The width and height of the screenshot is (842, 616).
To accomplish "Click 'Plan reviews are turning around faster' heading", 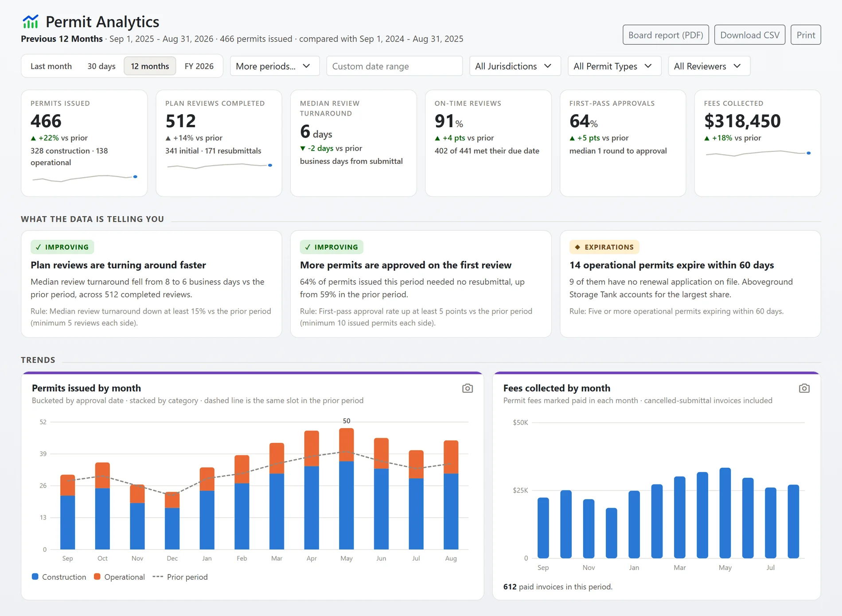I will click(118, 265).
